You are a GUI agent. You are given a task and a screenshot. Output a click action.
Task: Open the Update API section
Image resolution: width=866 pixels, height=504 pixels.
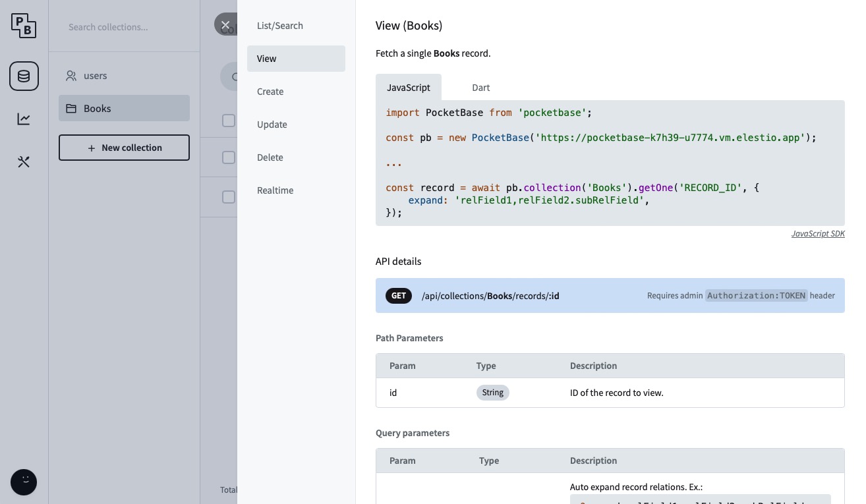[x=272, y=125]
